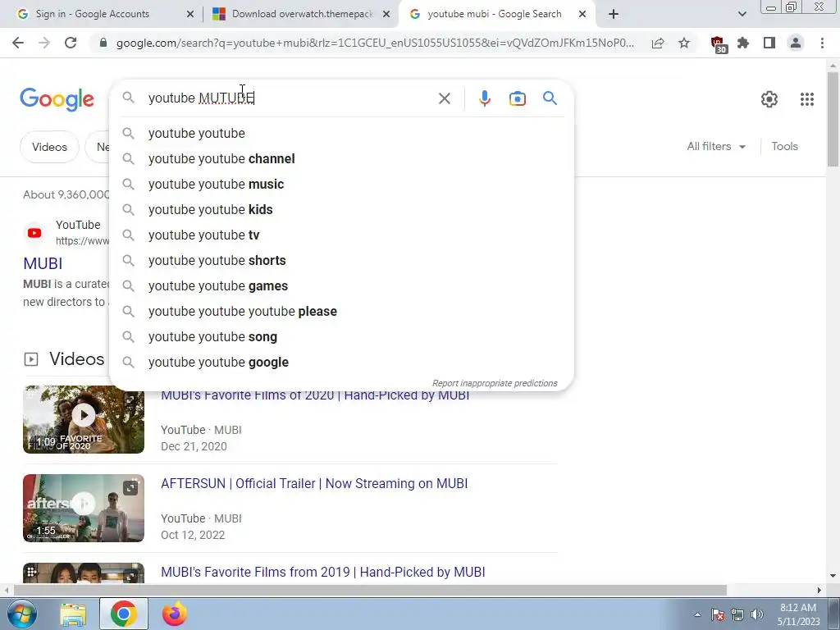This screenshot has height=630, width=840.
Task: Clear the search box with the X
Action: [x=444, y=98]
